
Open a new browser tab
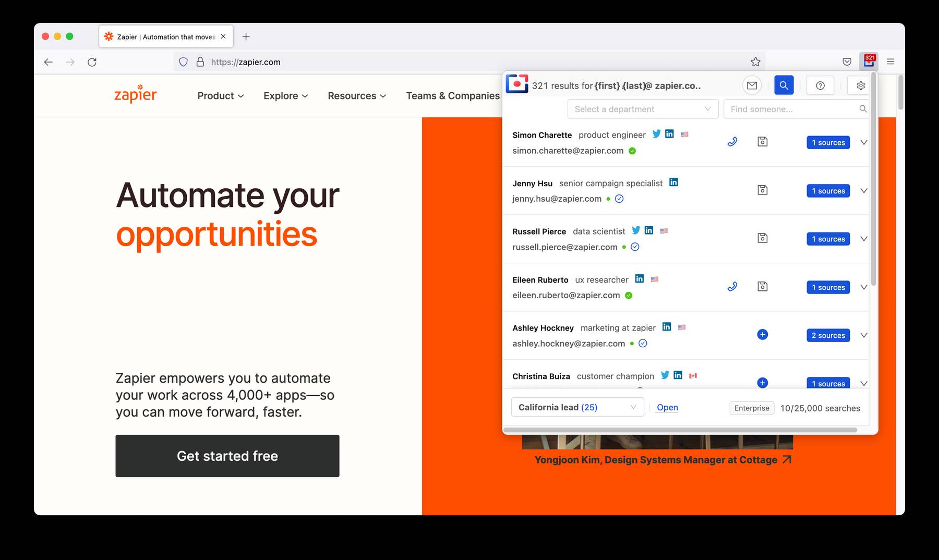point(246,36)
